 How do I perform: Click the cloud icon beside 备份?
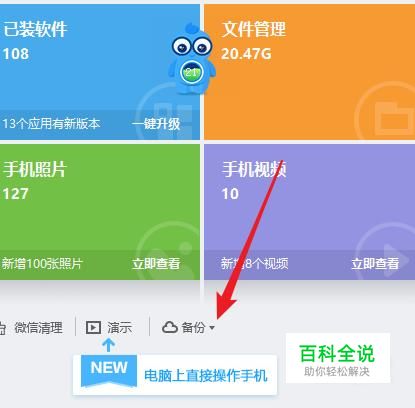pos(170,327)
